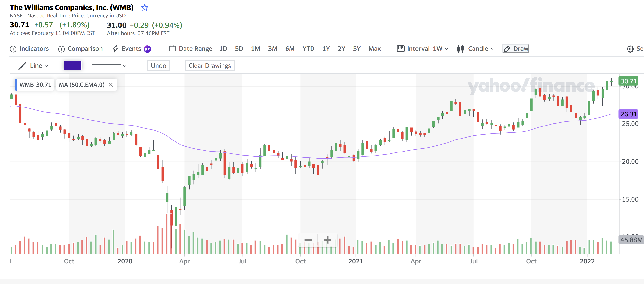Image resolution: width=644 pixels, height=284 pixels.
Task: Select the Max range
Action: [375, 49]
